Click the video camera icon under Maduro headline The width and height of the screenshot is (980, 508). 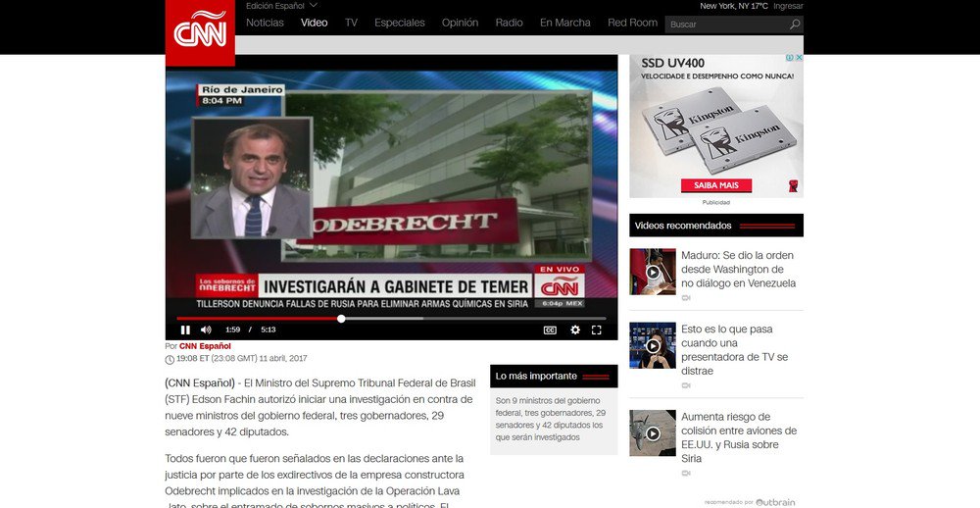686,298
